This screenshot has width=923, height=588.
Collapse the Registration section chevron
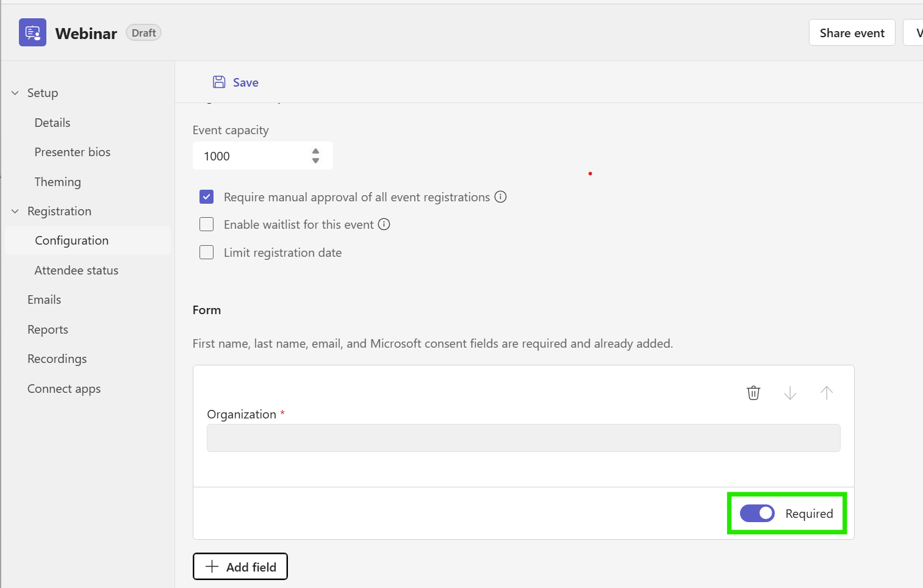[x=15, y=211]
